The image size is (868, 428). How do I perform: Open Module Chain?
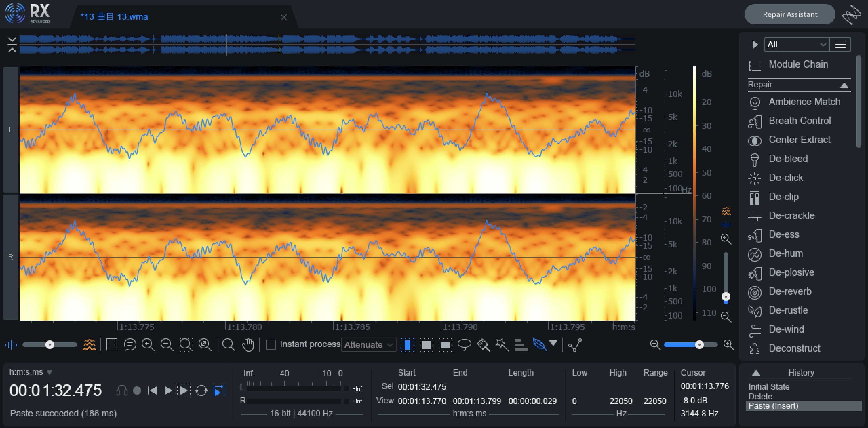(798, 64)
